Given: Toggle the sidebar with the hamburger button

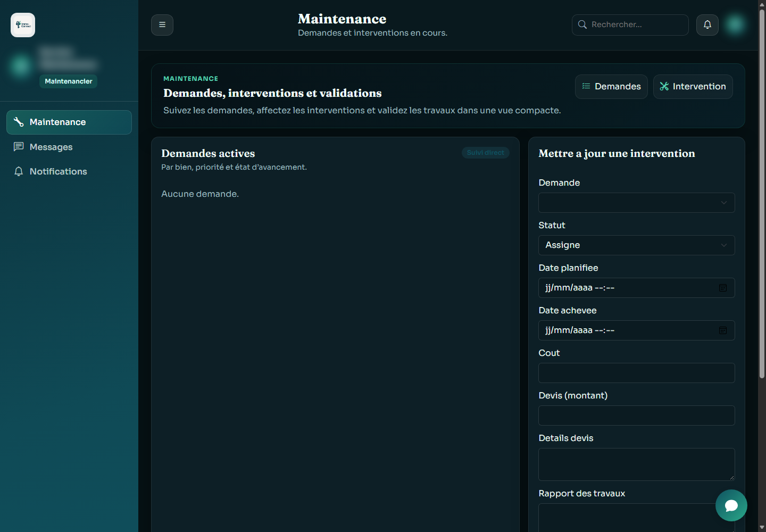Looking at the screenshot, I should pos(162,25).
